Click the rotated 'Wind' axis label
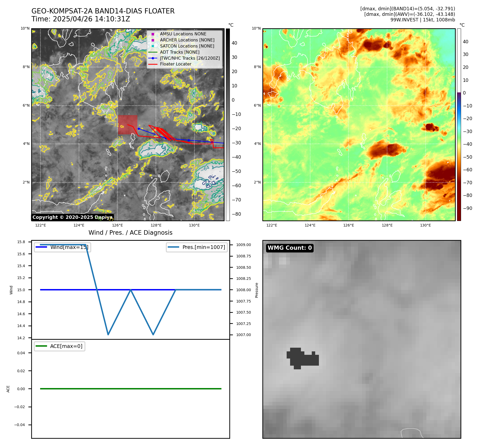Viewport: 479px width, 448px height. 11,290
